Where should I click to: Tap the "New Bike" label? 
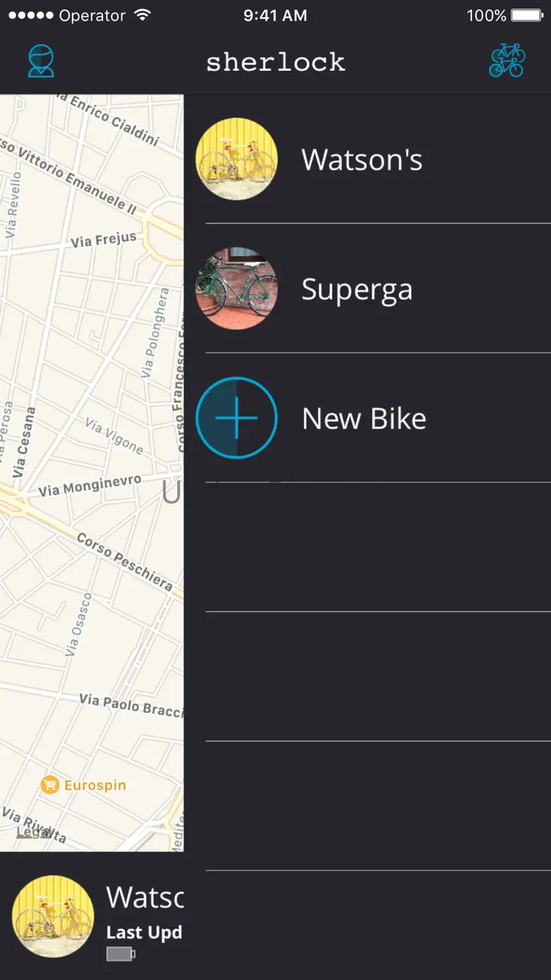pyautogui.click(x=364, y=419)
